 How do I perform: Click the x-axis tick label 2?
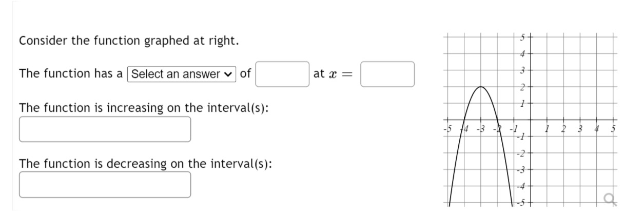pos(563,127)
